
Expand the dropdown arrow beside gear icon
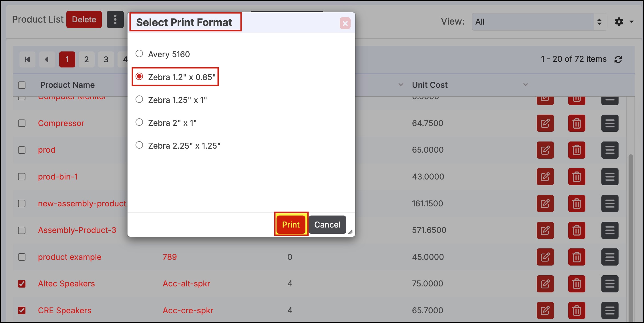pos(632,22)
